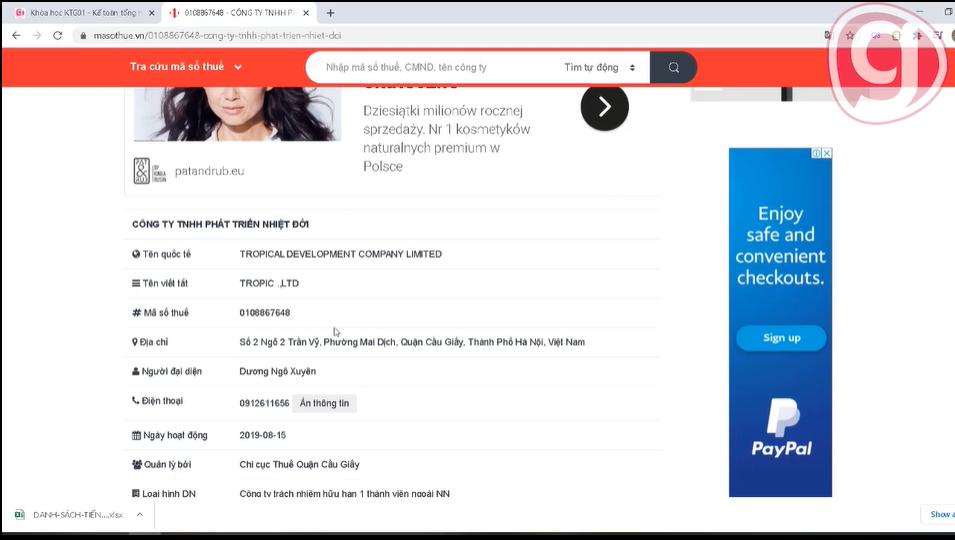
Task: Open the Tra cứu mã số thuế menu
Action: tap(186, 67)
